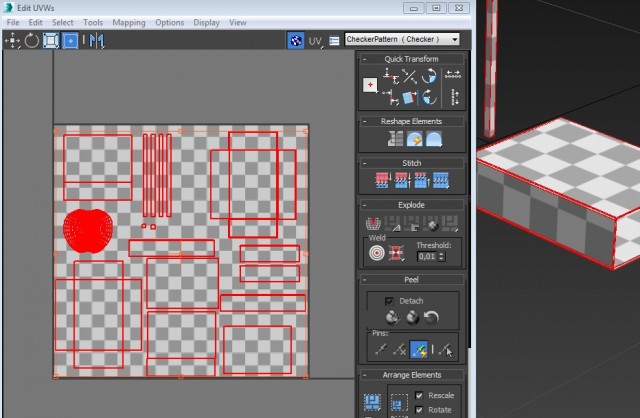The image size is (640, 418).
Task: Activate the Freeform mode tool
Action: 70,40
